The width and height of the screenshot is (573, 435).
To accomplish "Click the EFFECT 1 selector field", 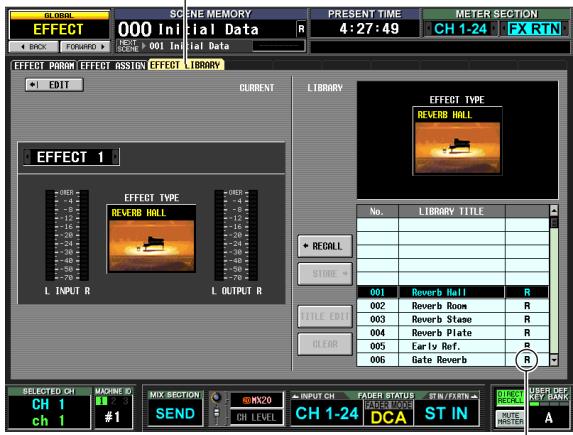I will click(x=71, y=157).
